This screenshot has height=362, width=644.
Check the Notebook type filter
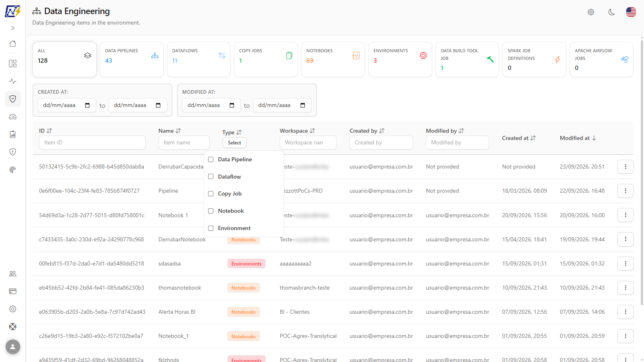211,211
